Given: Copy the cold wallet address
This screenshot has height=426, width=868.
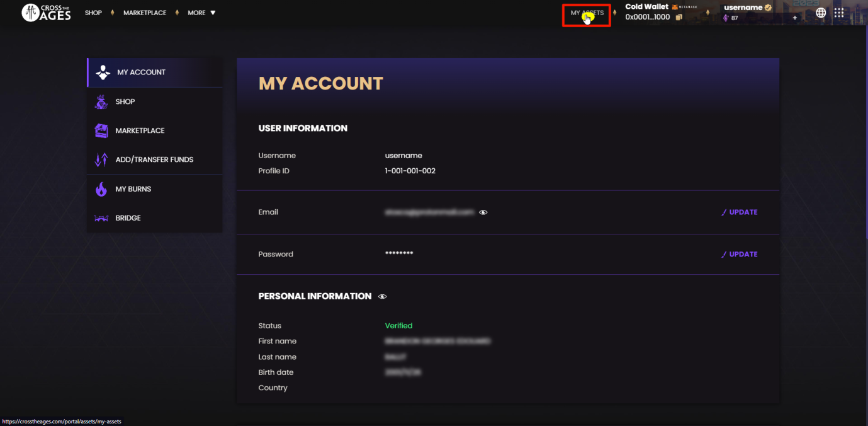Looking at the screenshot, I should coord(679,18).
